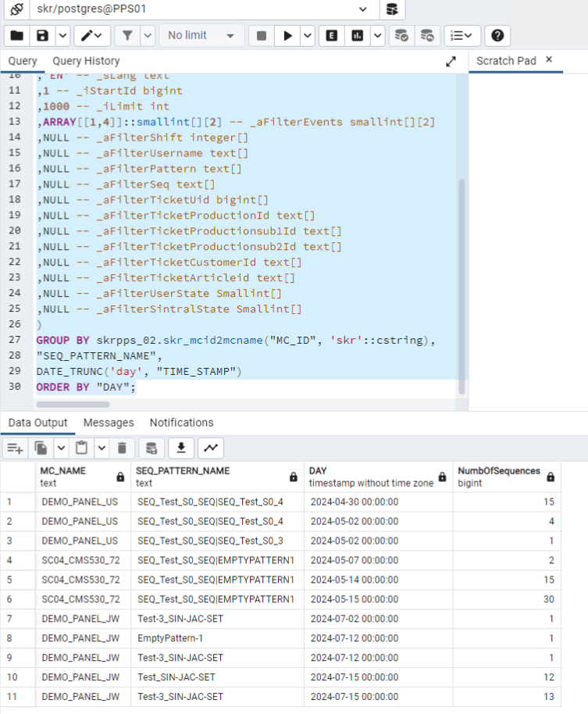Click the Commit transaction icon
This screenshot has width=588, height=714.
click(401, 35)
